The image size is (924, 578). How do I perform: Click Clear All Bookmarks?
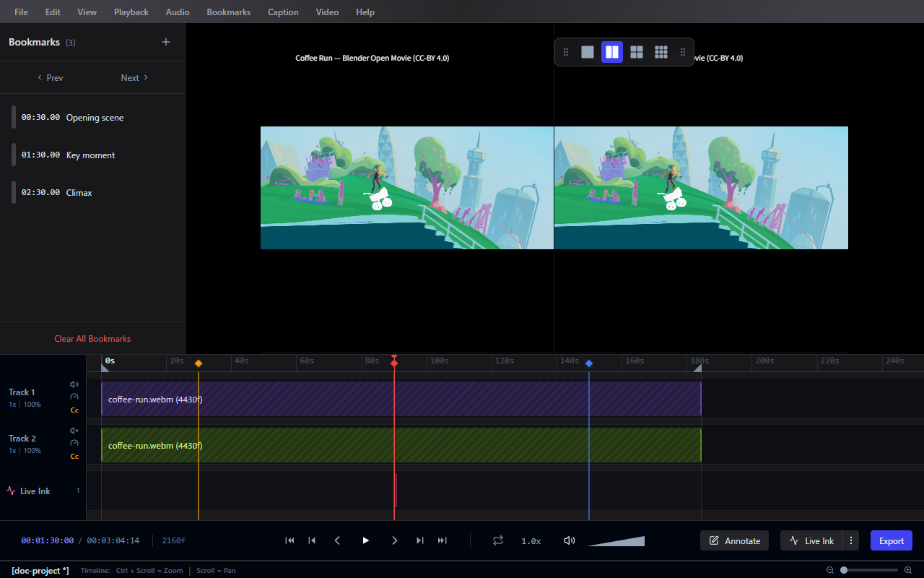click(92, 338)
